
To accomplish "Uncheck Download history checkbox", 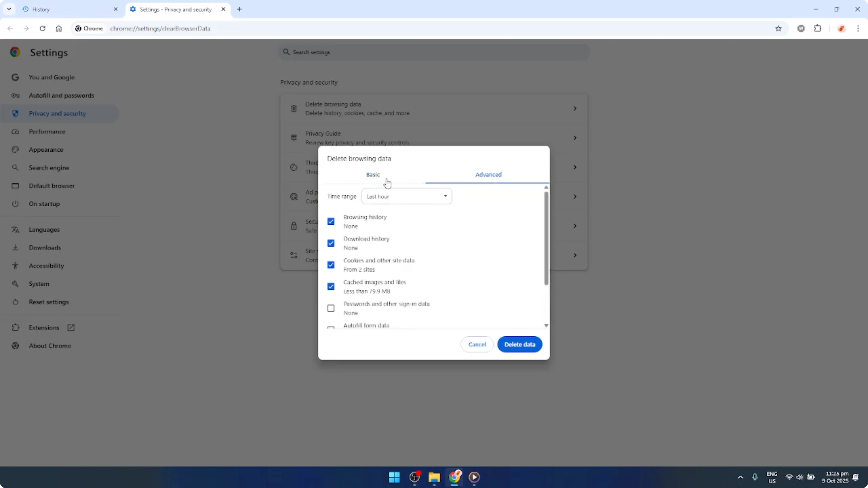I will 331,243.
